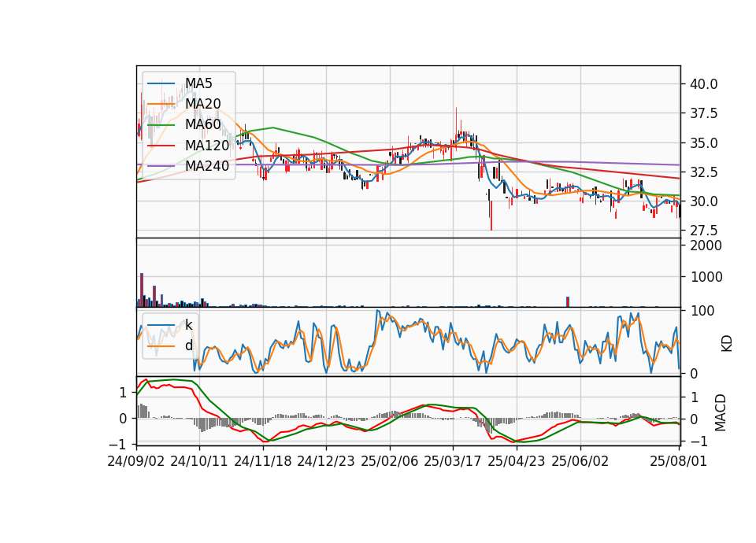Image resolution: width=756 pixels, height=543 pixels.
Task: Click the 100 tick on KD axis
Action: (702, 311)
